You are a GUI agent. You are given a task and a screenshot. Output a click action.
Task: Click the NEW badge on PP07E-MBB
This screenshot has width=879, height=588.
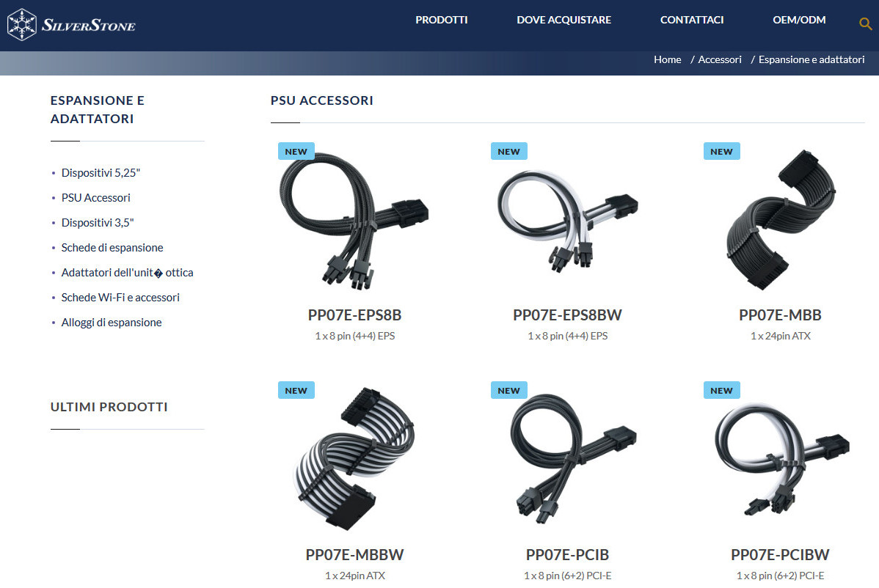click(x=721, y=151)
